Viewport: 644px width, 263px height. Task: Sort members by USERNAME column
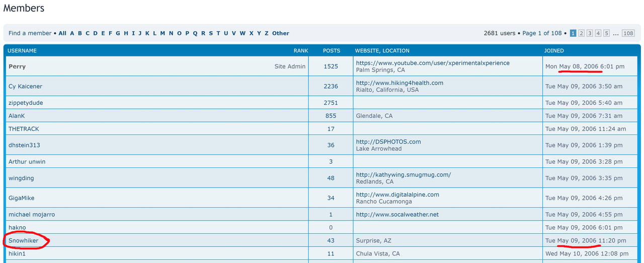click(22, 50)
